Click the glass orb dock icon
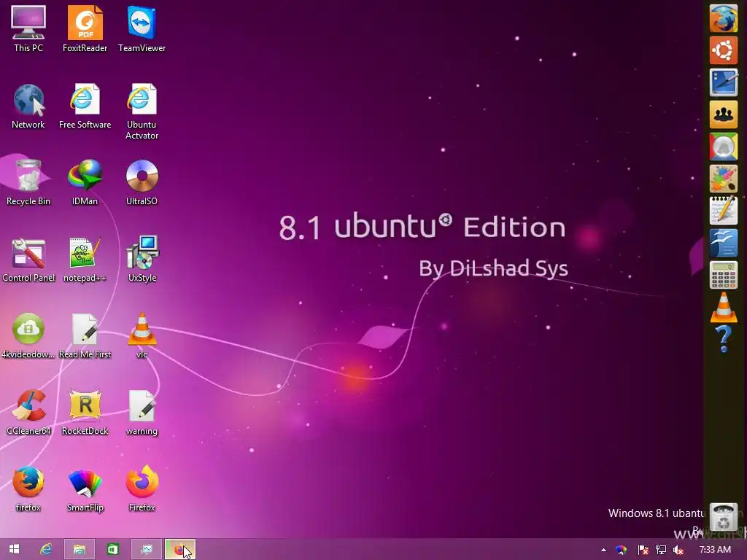The image size is (747, 560). [723, 146]
